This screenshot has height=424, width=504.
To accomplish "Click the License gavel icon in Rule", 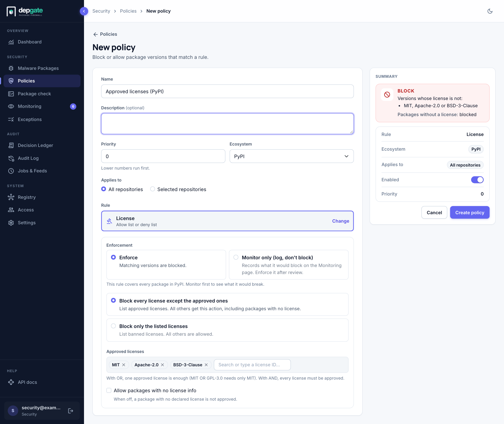I will coord(109,221).
